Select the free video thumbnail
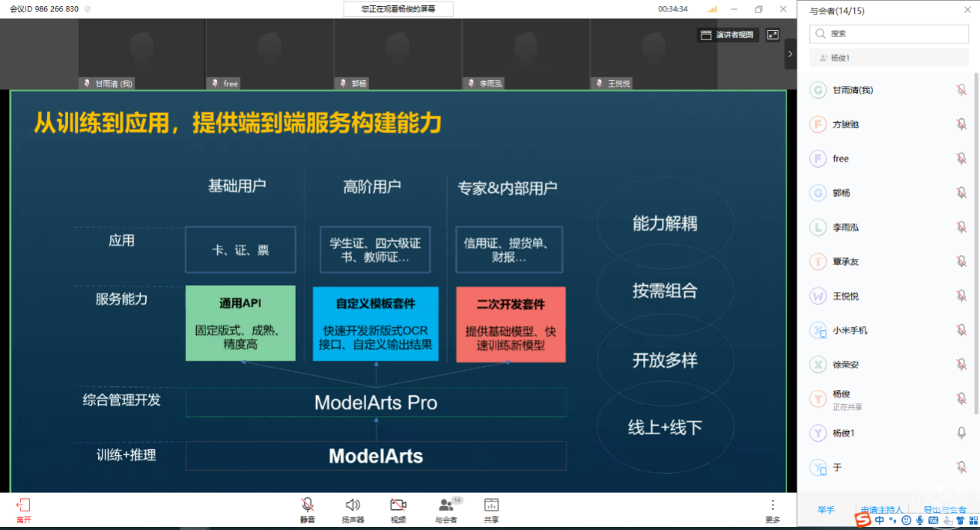980x530 pixels. 270,54
